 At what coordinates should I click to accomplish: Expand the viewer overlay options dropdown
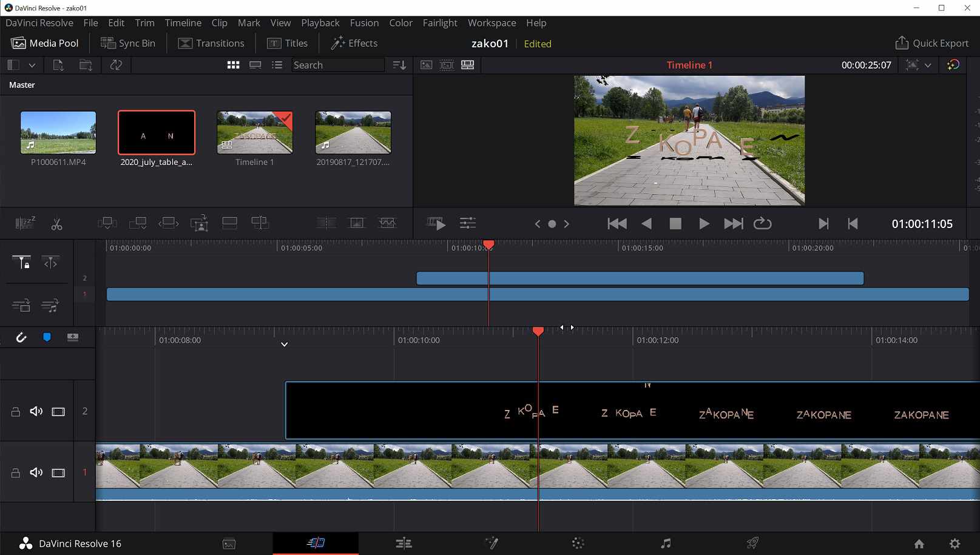click(928, 65)
